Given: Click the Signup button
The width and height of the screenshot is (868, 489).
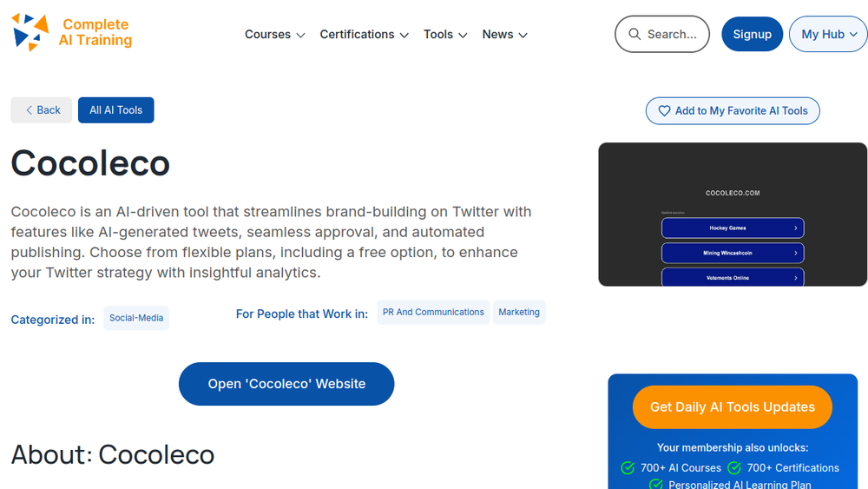Looking at the screenshot, I should click(x=753, y=35).
